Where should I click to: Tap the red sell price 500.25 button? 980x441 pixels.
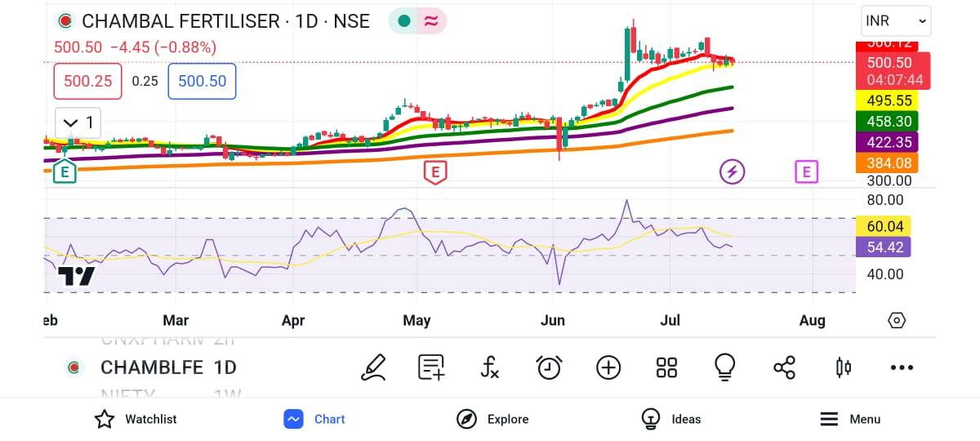(87, 81)
